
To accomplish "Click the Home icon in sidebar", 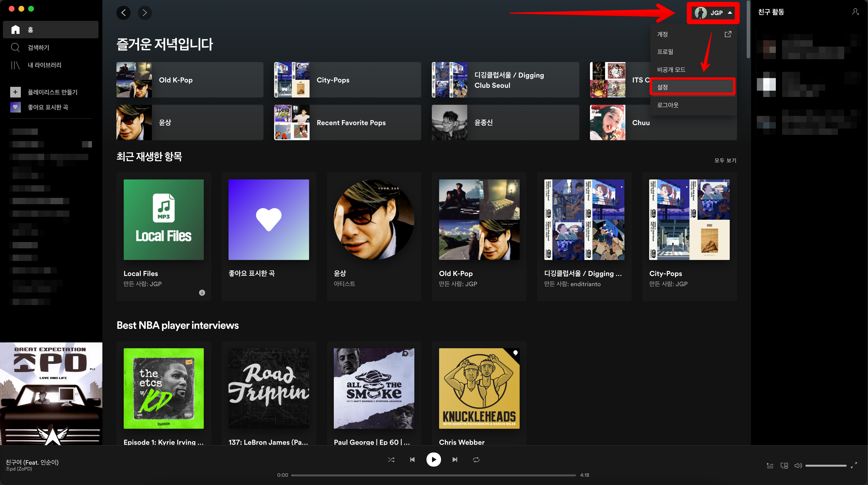I will (16, 30).
